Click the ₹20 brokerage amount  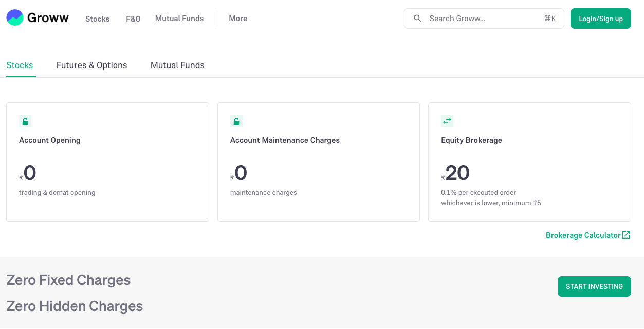point(455,173)
